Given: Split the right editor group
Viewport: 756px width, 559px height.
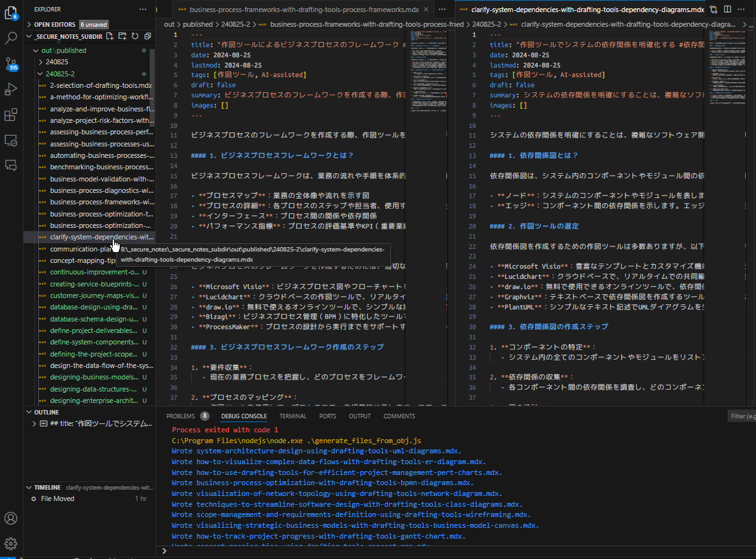Looking at the screenshot, I should click(727, 10).
